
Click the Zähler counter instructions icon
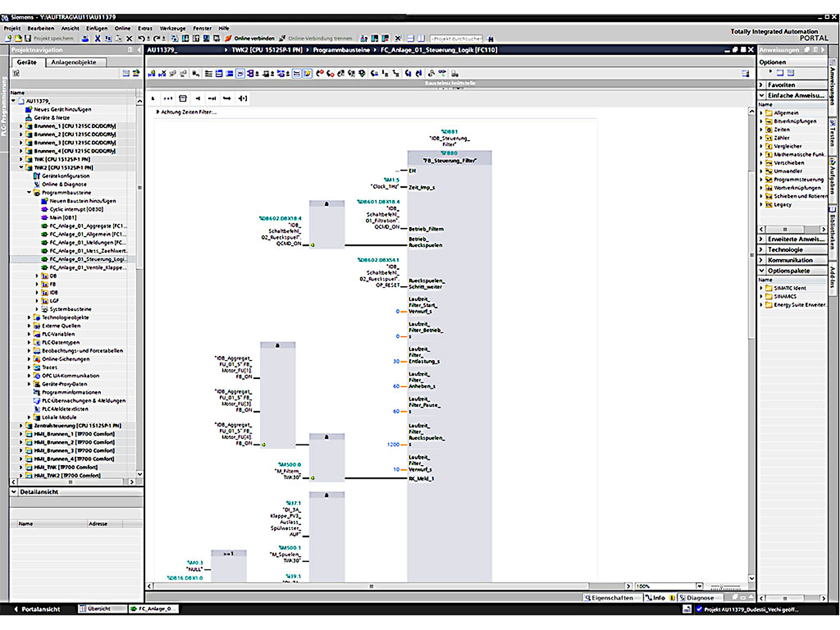(769, 138)
